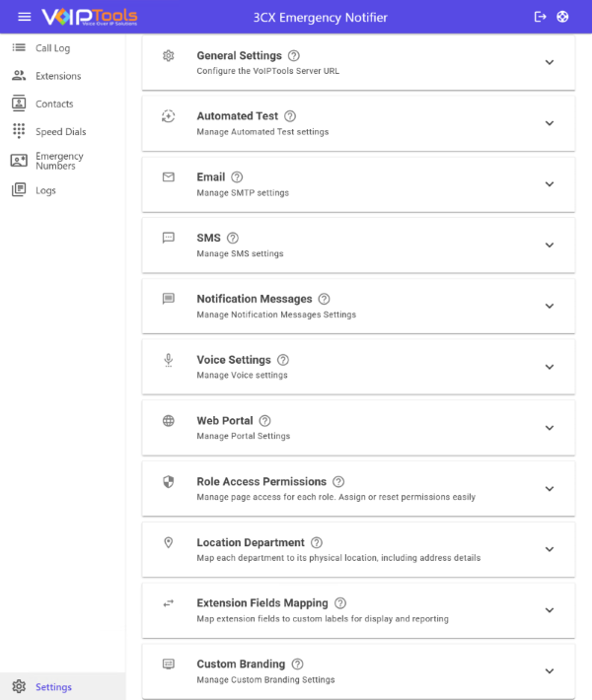Image resolution: width=592 pixels, height=700 pixels.
Task: Expand the Location Department chevron
Action: tap(550, 549)
